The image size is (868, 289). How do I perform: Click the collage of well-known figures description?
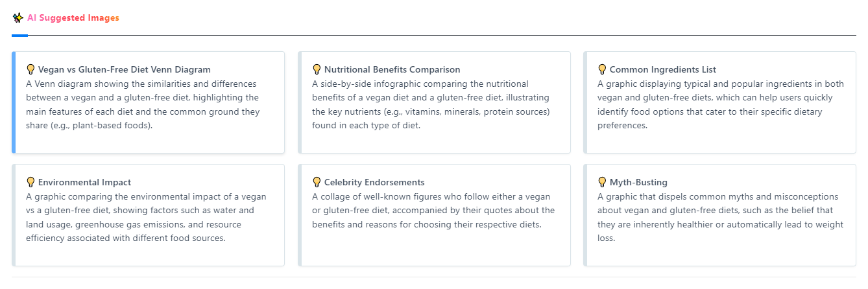point(433,210)
